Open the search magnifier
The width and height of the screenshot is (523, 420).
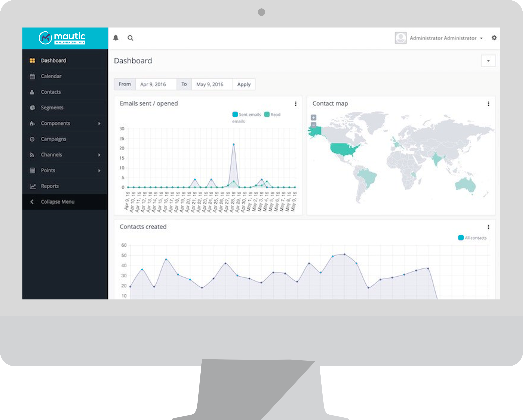130,38
